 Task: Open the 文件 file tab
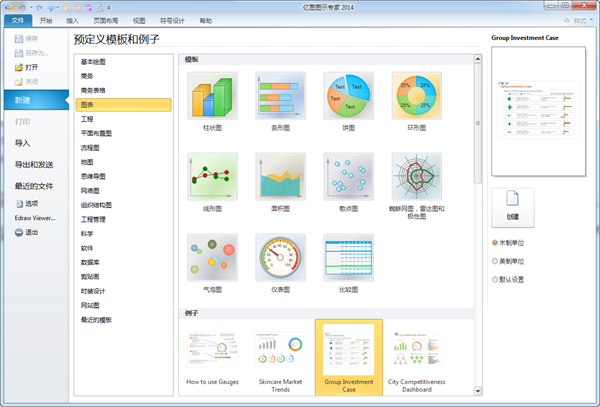pos(18,21)
